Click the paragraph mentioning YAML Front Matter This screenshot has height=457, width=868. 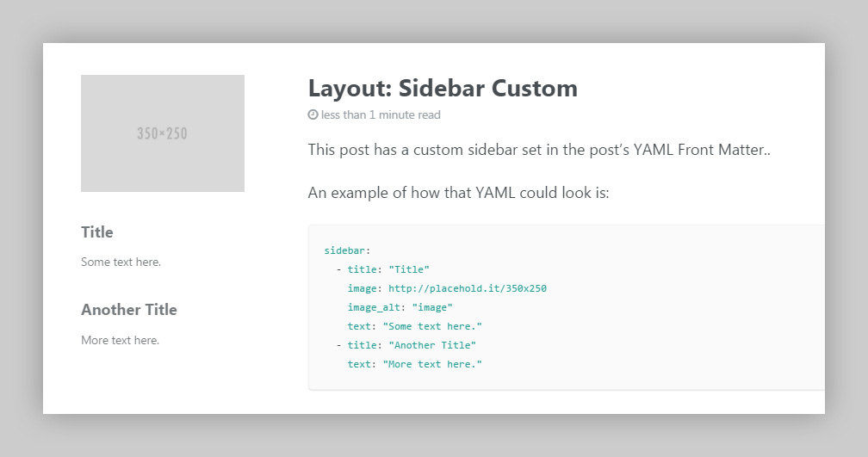pyautogui.click(x=539, y=150)
